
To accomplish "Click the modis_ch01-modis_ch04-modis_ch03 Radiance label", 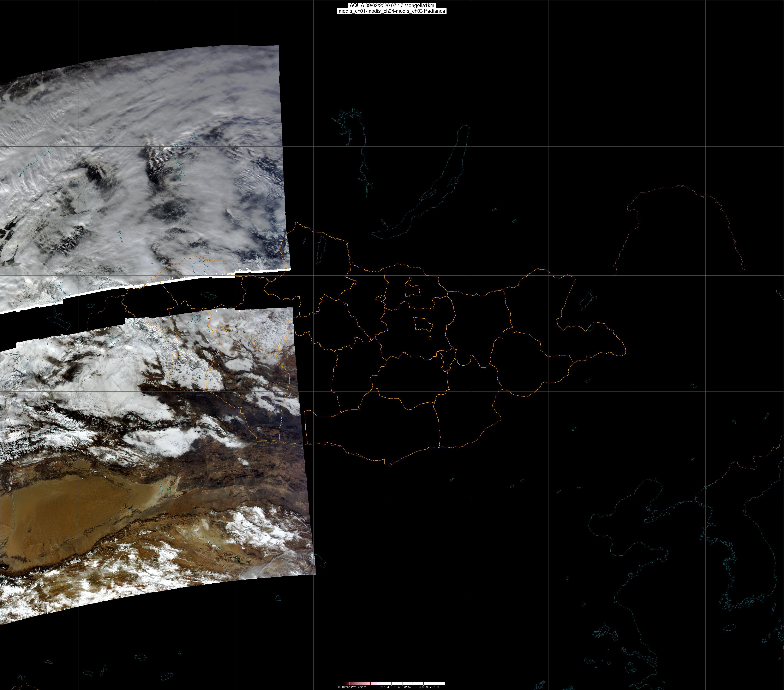I will click(x=392, y=11).
